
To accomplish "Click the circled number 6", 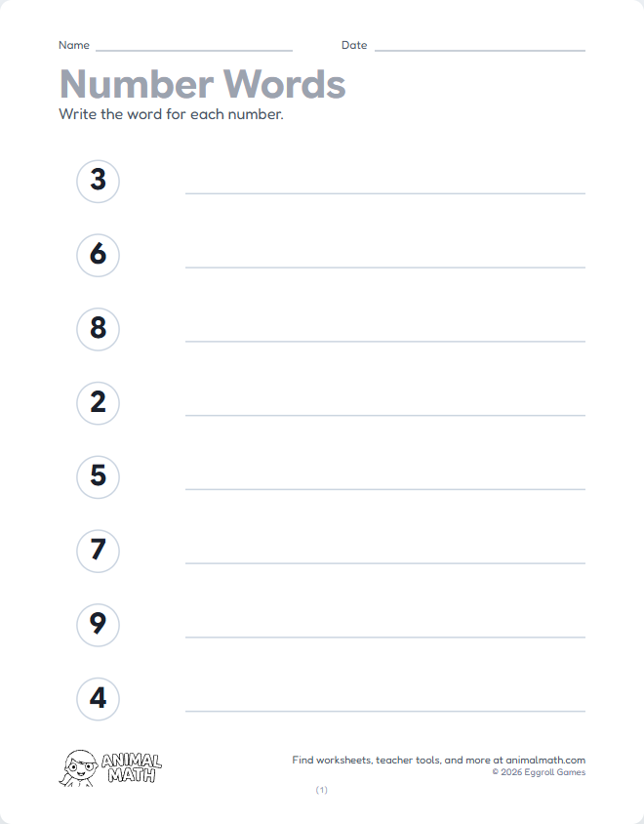I will [98, 255].
